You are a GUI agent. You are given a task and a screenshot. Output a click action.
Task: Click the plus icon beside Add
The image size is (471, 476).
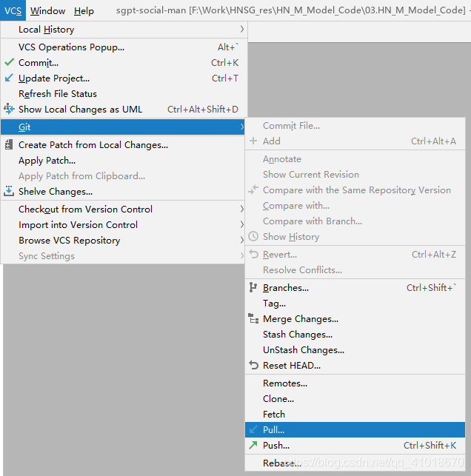click(x=253, y=141)
